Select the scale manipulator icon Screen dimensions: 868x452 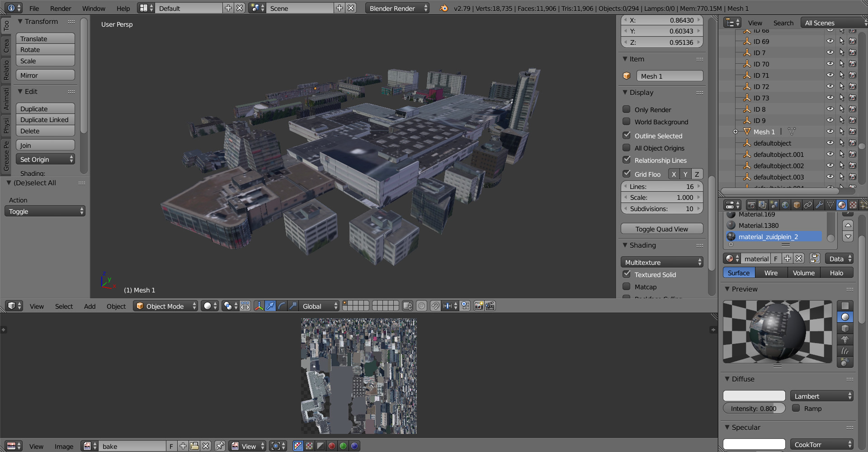click(x=292, y=306)
